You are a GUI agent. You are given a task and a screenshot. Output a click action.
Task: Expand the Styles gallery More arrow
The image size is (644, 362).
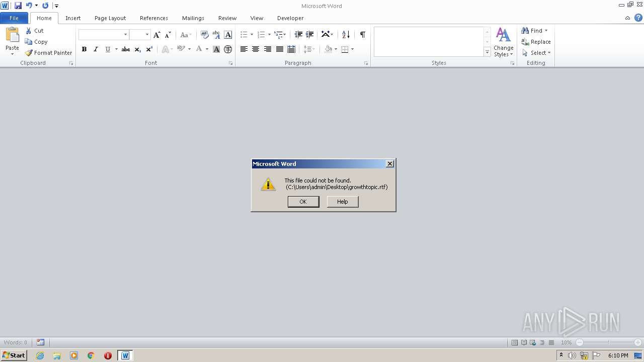coord(487,52)
